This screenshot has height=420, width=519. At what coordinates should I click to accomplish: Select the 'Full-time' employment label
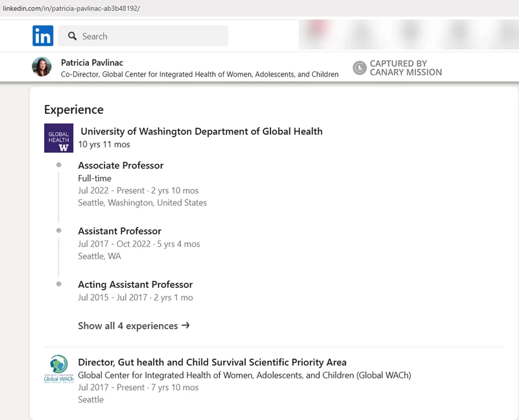[x=95, y=178]
